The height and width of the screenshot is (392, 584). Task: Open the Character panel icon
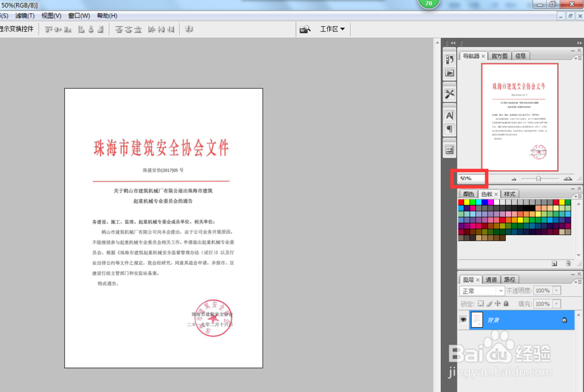[450, 116]
